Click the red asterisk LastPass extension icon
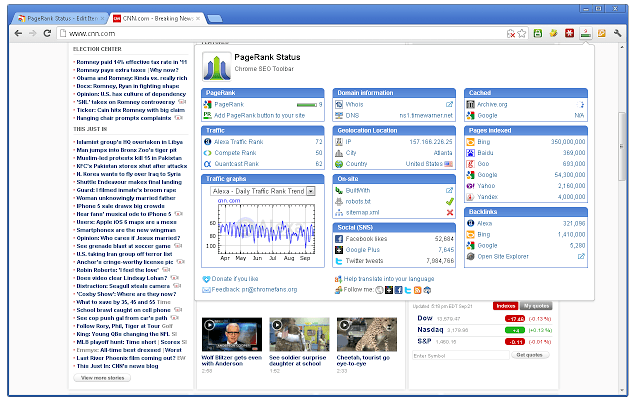 coord(569,33)
